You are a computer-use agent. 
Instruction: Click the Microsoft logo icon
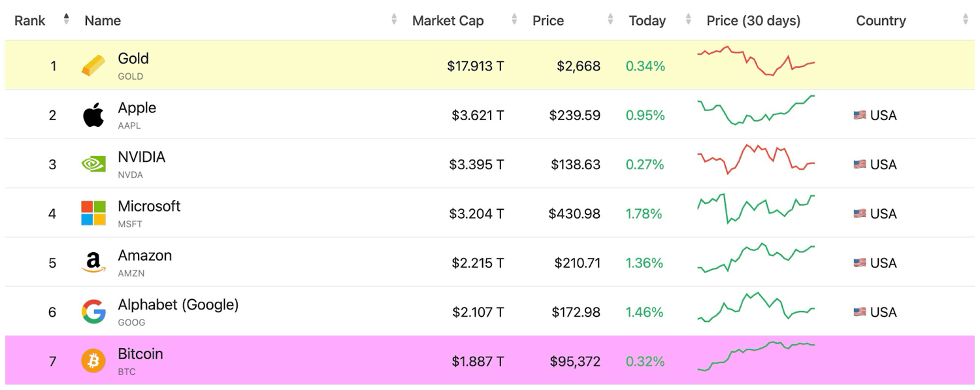click(x=93, y=213)
